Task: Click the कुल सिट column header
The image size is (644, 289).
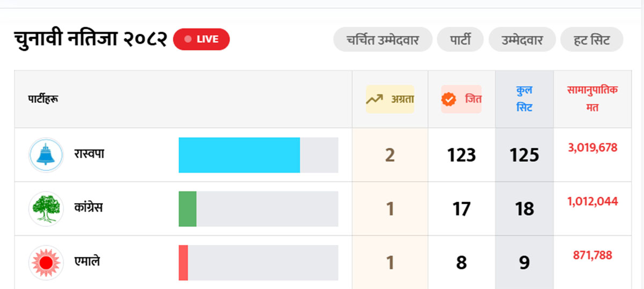Action: (524, 99)
